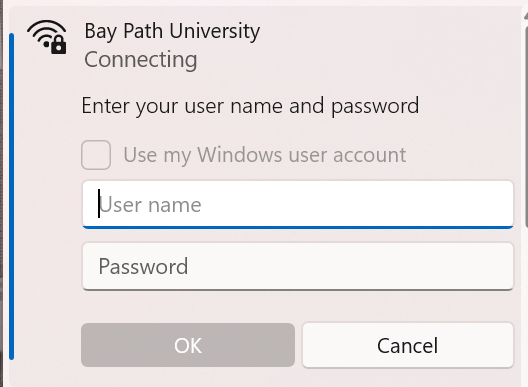Viewport: 528px width, 387px height.
Task: Click the dark window edge left of the panel
Action: click(x=1, y=193)
